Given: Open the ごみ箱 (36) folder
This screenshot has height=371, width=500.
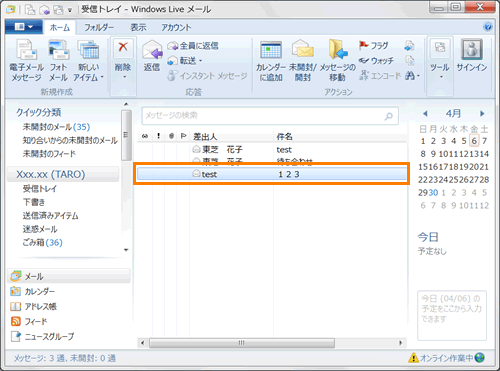Looking at the screenshot, I should click(42, 242).
